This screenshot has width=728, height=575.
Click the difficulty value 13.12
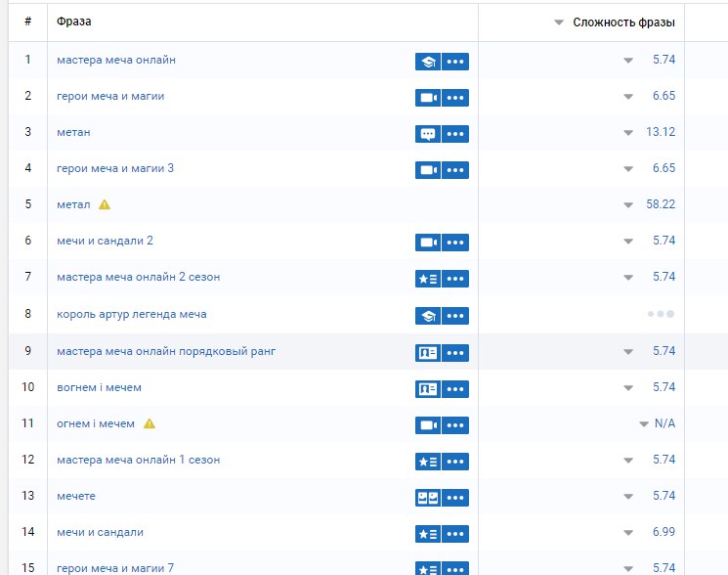[x=661, y=132]
